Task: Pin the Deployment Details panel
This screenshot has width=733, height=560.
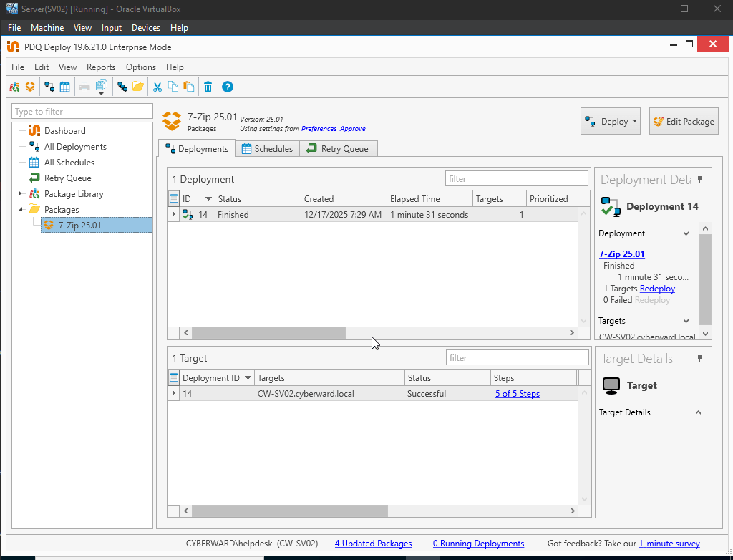Action: [x=700, y=179]
